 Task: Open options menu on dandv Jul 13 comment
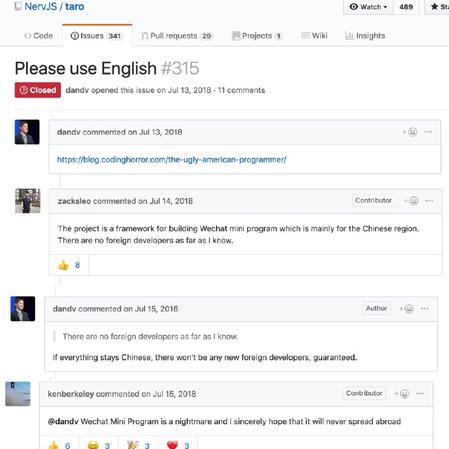[x=428, y=132]
